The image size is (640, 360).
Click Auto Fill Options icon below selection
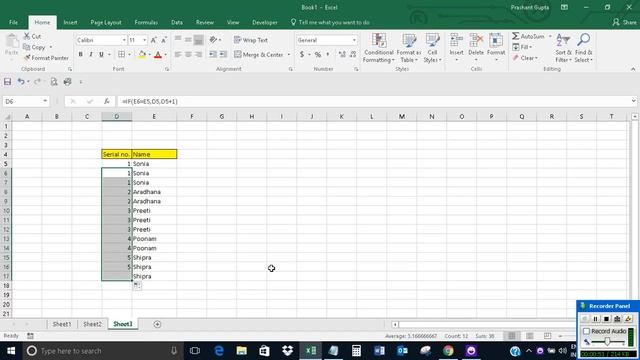click(137, 285)
